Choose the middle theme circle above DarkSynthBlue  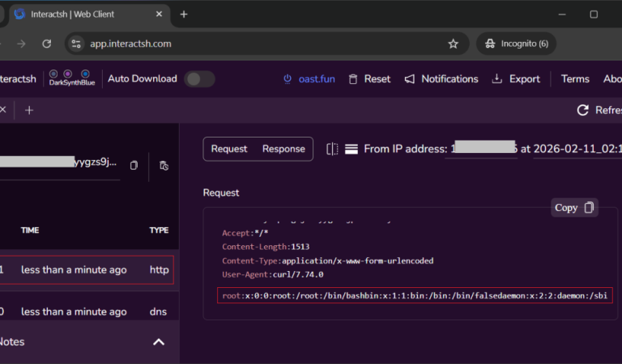(x=69, y=74)
